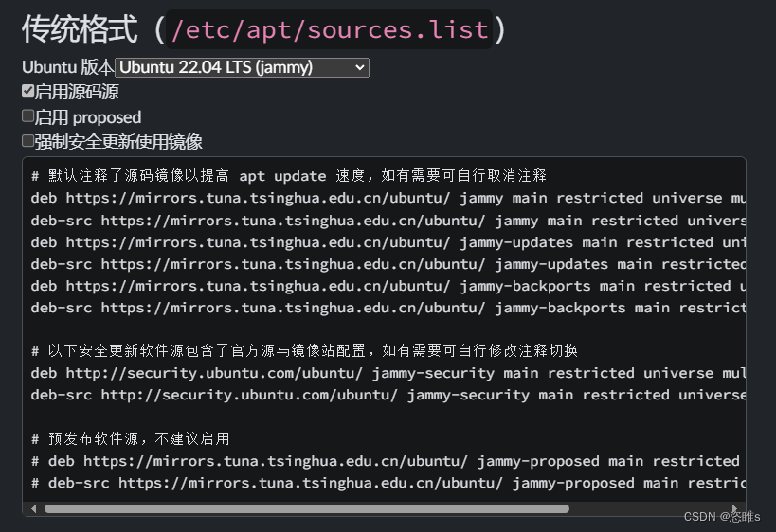776x532 pixels.
Task: Open the Ubuntu version dropdown
Action: (x=243, y=67)
